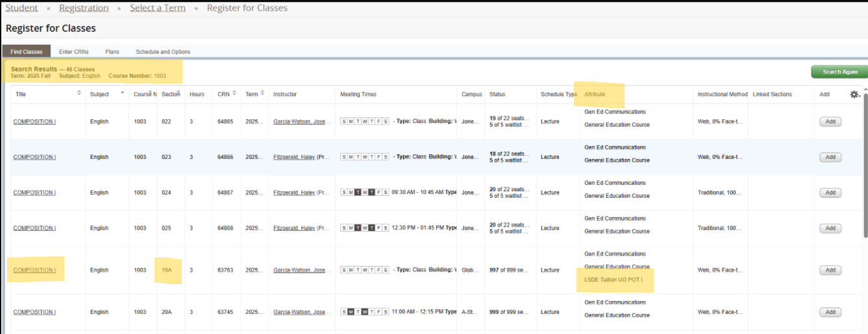
Task: Select CRN cell 64866
Action: pos(225,157)
